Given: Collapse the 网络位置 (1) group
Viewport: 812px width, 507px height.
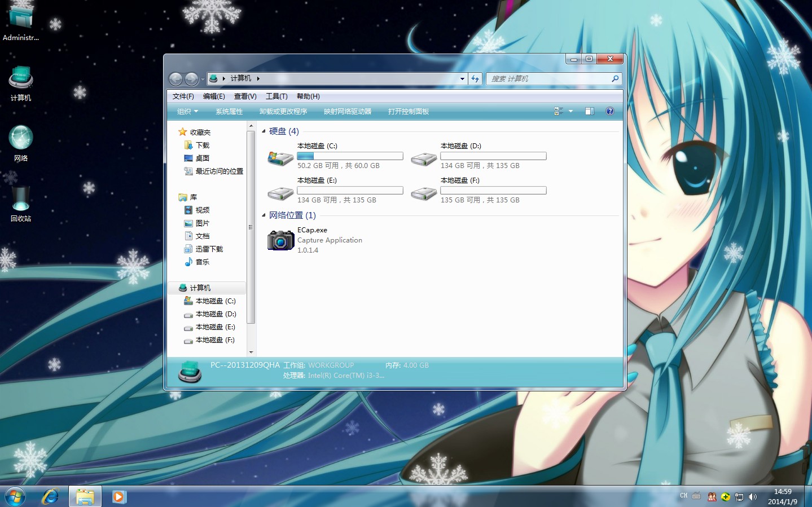Looking at the screenshot, I should pyautogui.click(x=264, y=215).
